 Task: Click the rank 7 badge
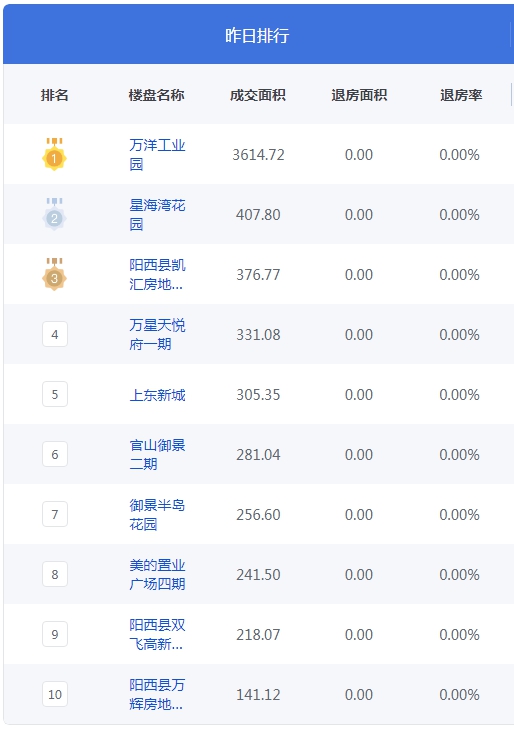pos(55,514)
